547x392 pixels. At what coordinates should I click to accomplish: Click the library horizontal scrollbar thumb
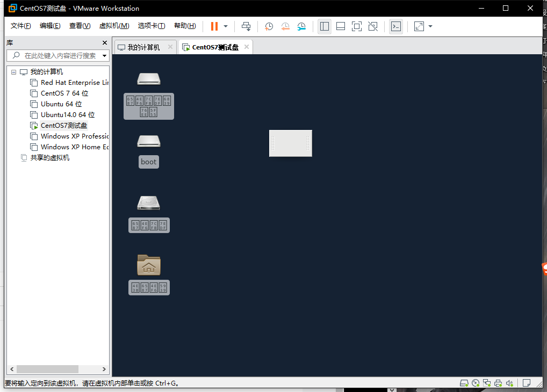tap(47, 369)
